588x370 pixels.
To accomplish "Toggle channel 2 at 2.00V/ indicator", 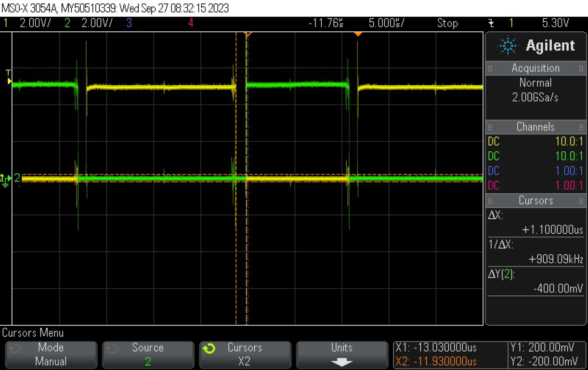I will coord(90,23).
